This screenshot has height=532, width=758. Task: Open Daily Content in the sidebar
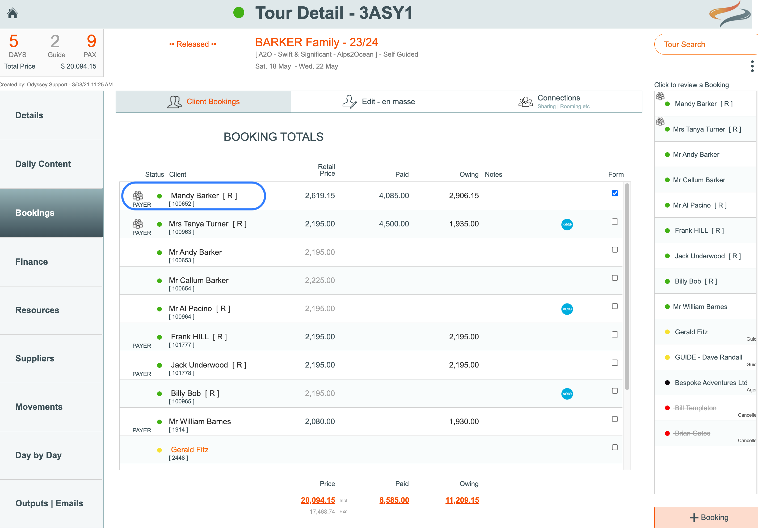pos(43,164)
